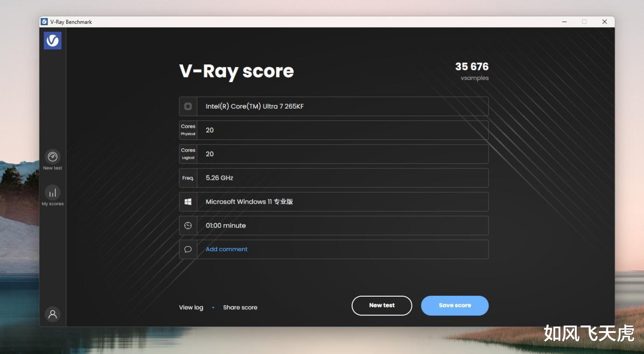
Task: Click the clock icon beside 01:00 minute
Action: [x=188, y=225]
